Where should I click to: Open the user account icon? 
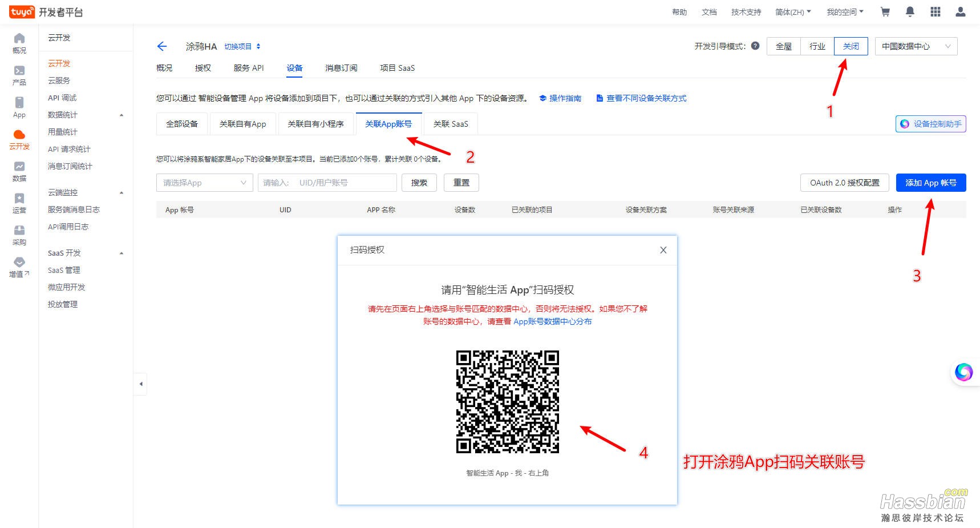[961, 12]
